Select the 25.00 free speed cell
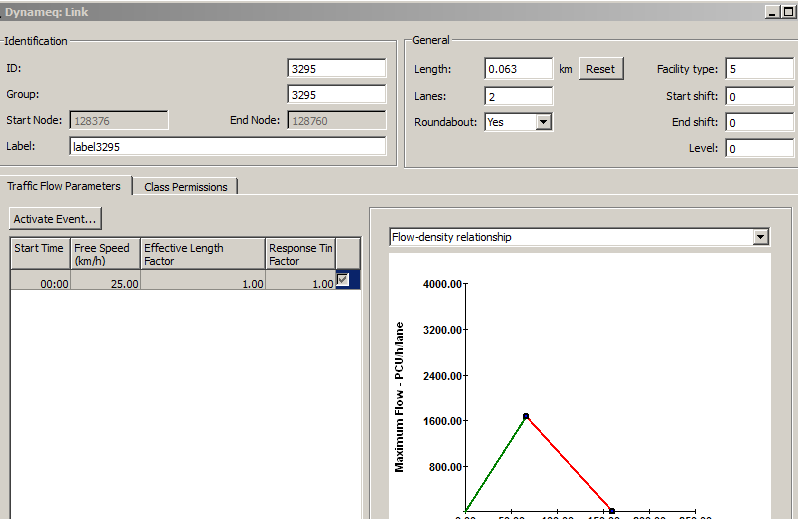Image resolution: width=798 pixels, height=519 pixels. click(105, 280)
